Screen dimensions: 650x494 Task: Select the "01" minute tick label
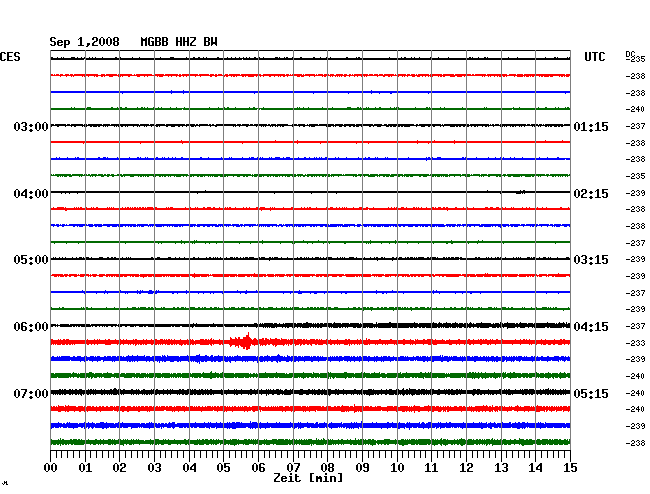(x=85, y=468)
